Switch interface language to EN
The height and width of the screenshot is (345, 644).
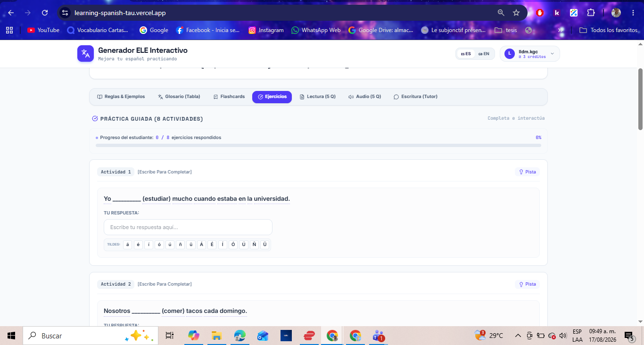click(484, 54)
